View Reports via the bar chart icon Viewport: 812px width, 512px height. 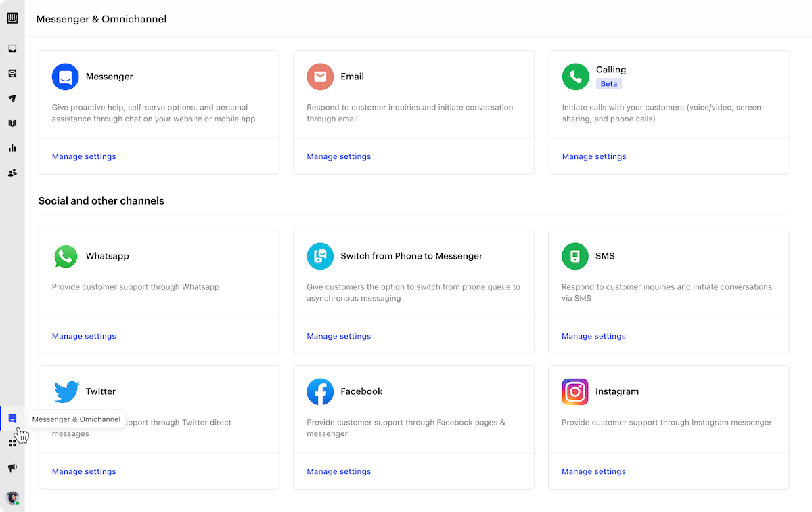[12, 148]
